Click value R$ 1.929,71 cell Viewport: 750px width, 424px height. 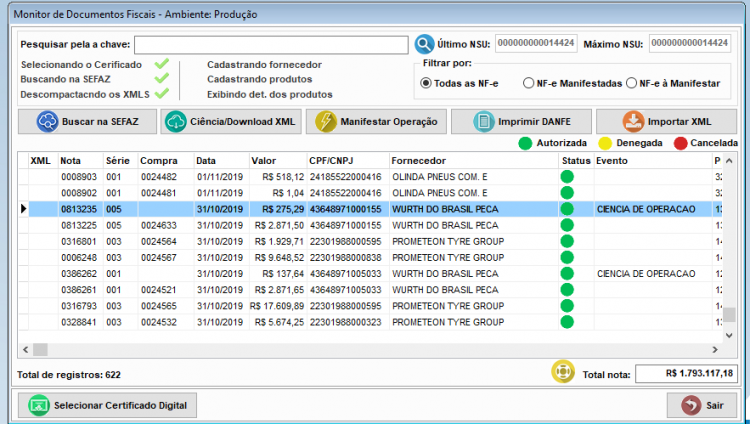[278, 242]
